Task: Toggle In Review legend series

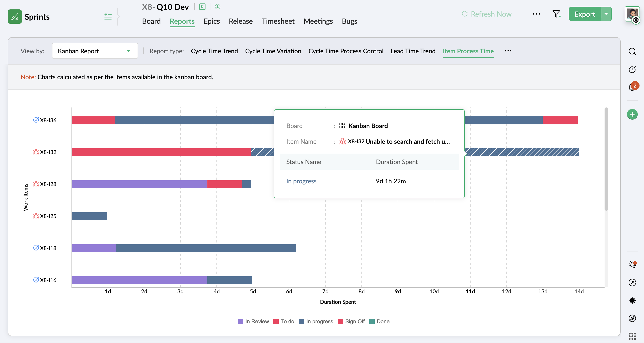Action: click(253, 322)
